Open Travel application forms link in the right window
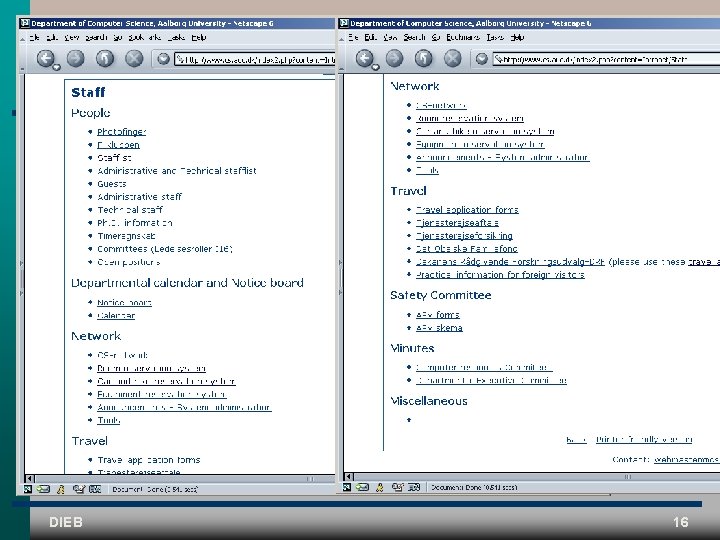This screenshot has height=540, width=720. click(x=467, y=210)
